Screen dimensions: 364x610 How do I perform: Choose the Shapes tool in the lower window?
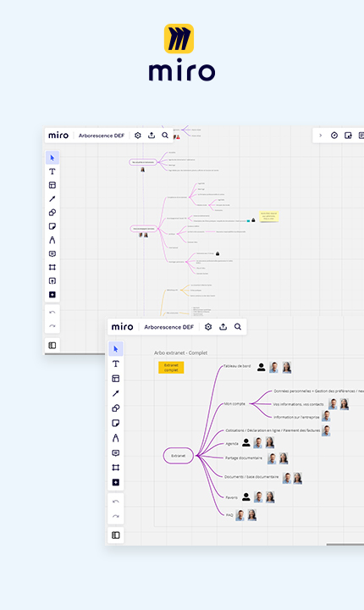point(115,408)
